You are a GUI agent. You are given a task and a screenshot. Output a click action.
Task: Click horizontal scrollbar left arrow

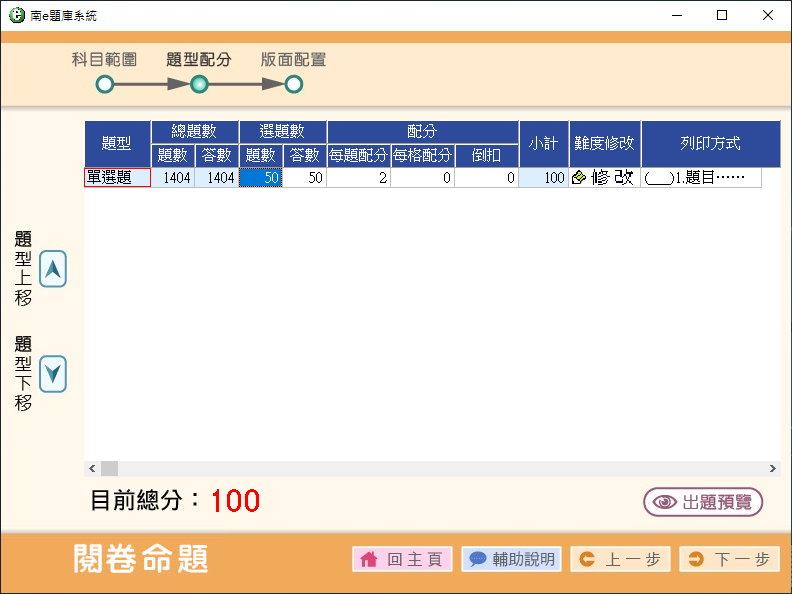click(x=92, y=468)
